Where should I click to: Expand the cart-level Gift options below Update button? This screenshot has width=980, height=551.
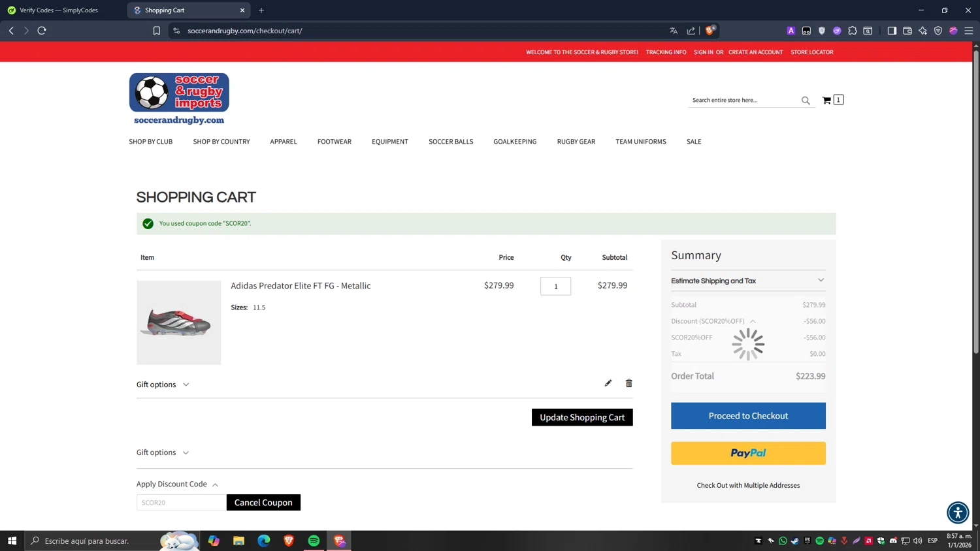[x=163, y=452]
